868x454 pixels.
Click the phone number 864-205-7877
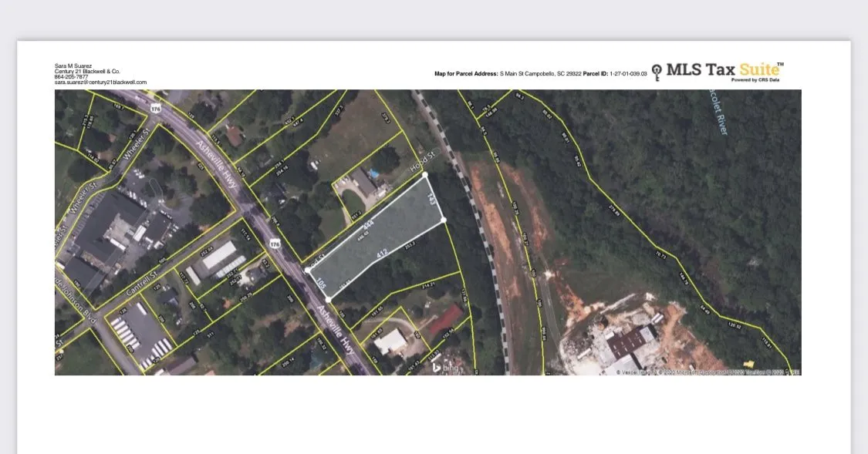(71, 77)
